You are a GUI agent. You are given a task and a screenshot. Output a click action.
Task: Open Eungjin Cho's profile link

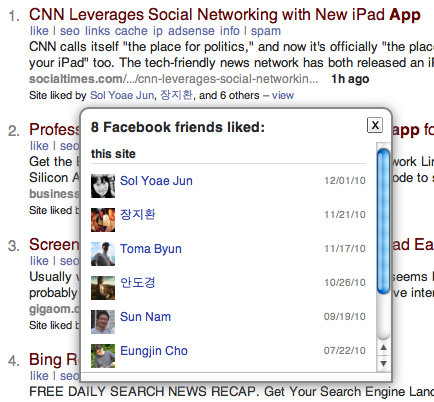(154, 351)
